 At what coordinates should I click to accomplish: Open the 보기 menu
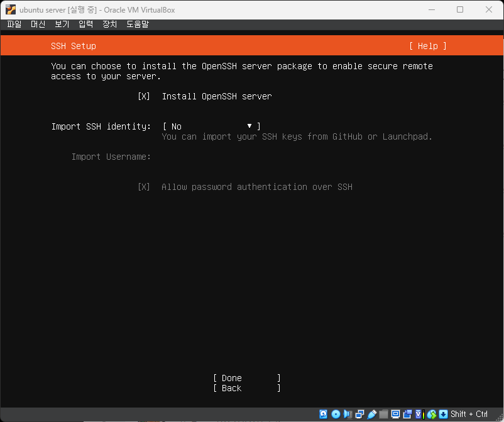[62, 24]
